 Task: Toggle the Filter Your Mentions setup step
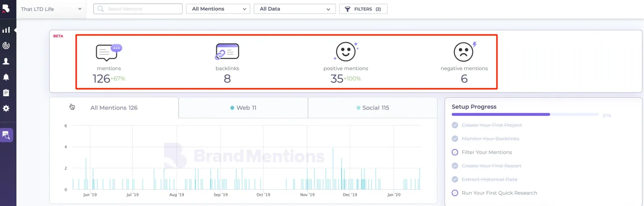455,152
